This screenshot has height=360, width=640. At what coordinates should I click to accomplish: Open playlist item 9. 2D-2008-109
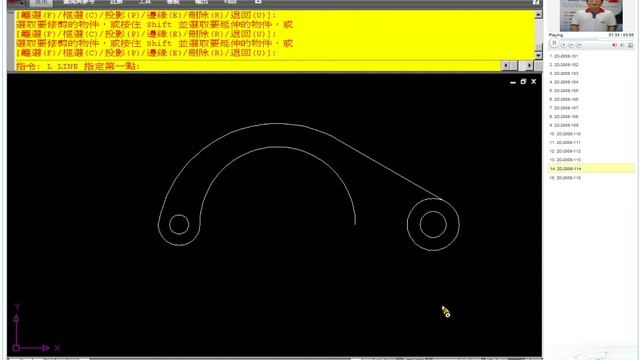564,125
